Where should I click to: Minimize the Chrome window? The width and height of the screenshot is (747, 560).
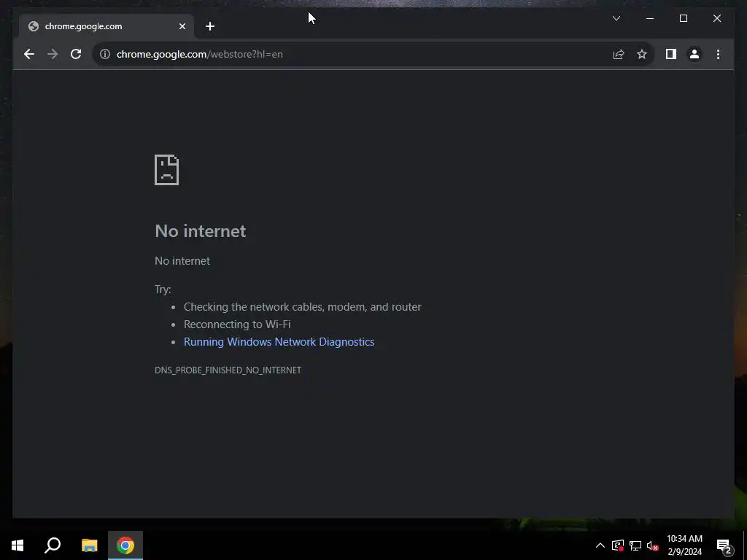650,18
